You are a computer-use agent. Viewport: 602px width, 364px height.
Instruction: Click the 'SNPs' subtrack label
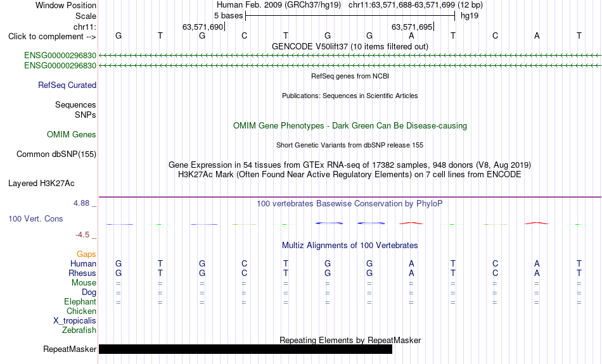pos(86,115)
